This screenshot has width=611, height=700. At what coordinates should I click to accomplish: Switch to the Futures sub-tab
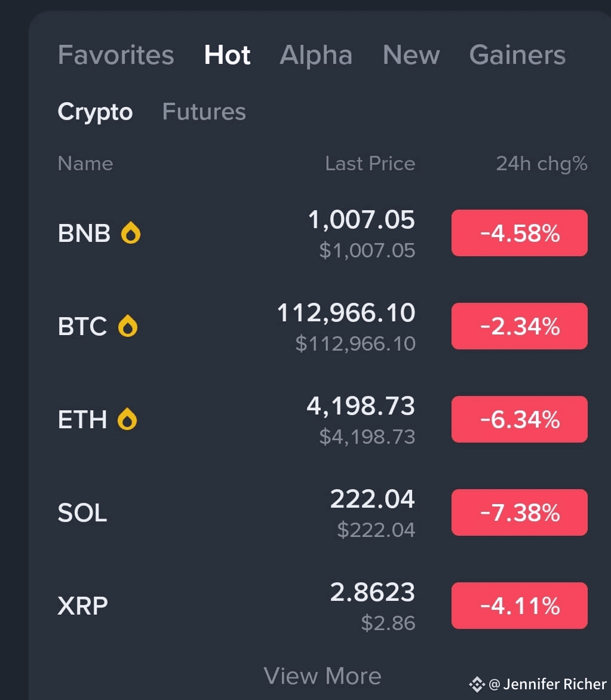tap(204, 111)
